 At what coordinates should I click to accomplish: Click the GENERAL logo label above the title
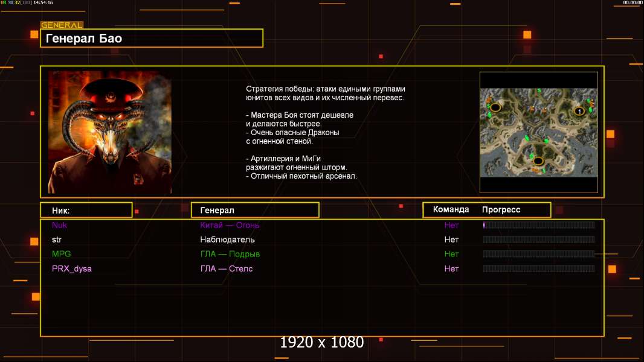62,25
